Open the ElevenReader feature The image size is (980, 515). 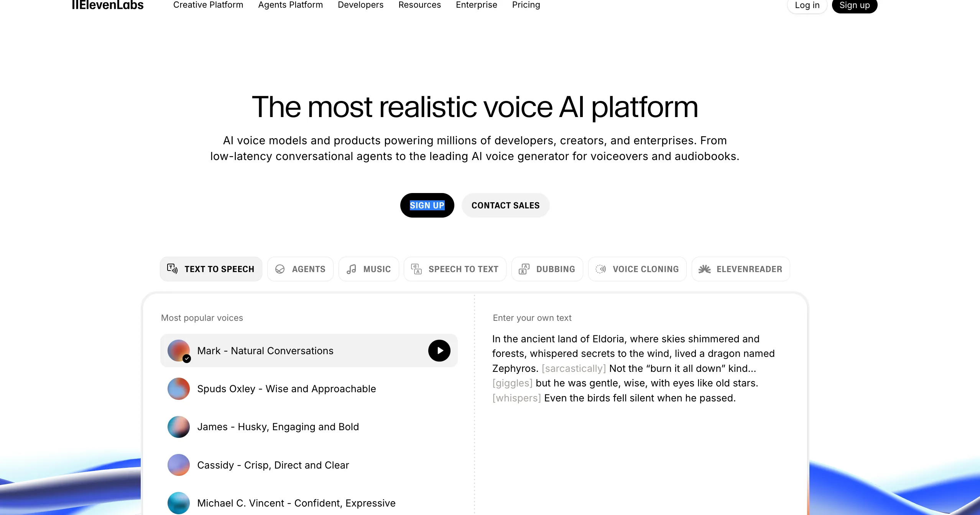[x=740, y=269]
